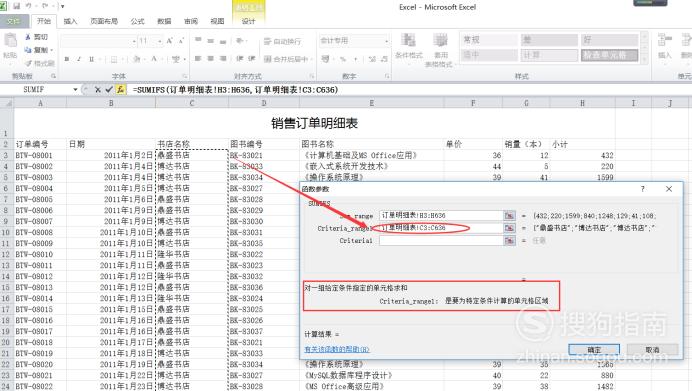Toggle underline formatting

click(x=91, y=59)
